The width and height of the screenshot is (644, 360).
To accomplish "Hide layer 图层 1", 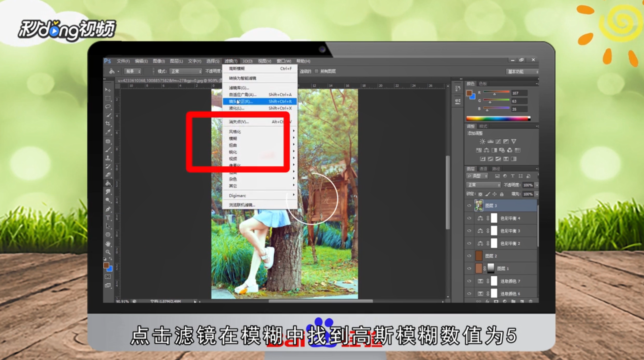I will (x=469, y=269).
